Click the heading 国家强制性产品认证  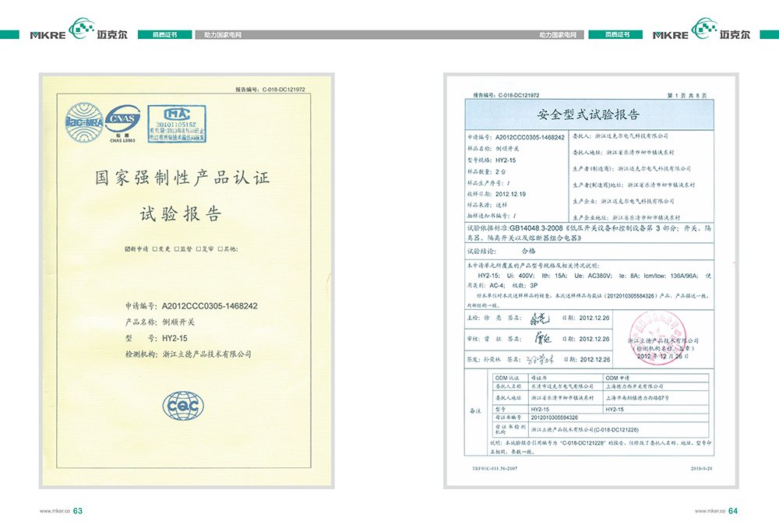(x=182, y=178)
